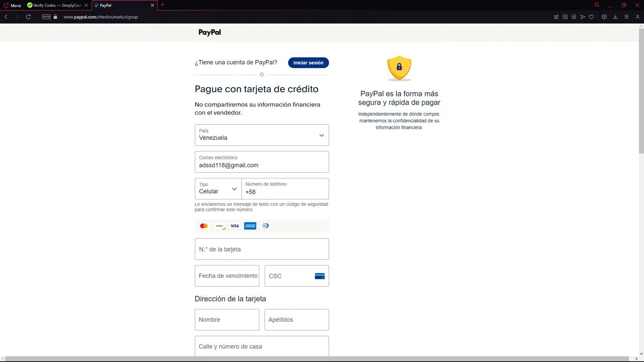Expand the País dropdown showing Venezuela
The image size is (644, 362).
coord(262,135)
